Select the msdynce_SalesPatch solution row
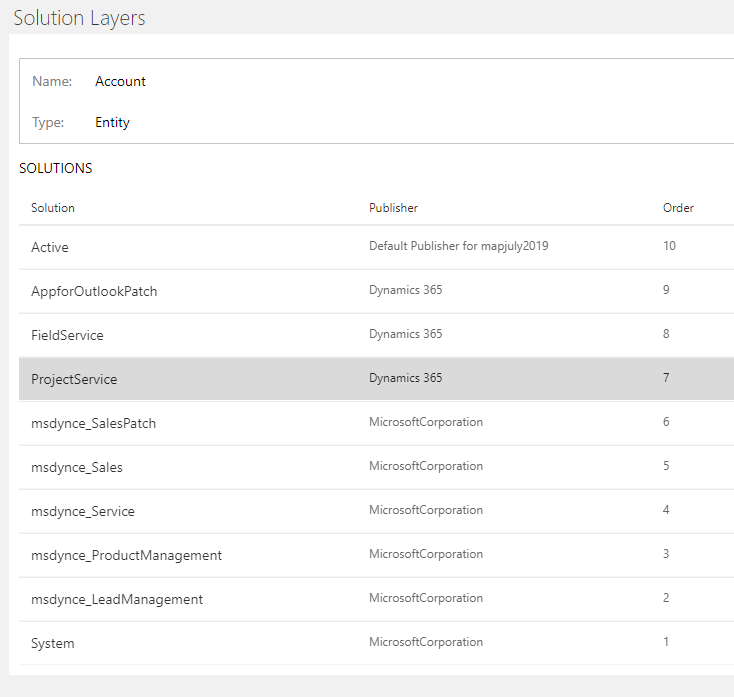 coord(376,423)
